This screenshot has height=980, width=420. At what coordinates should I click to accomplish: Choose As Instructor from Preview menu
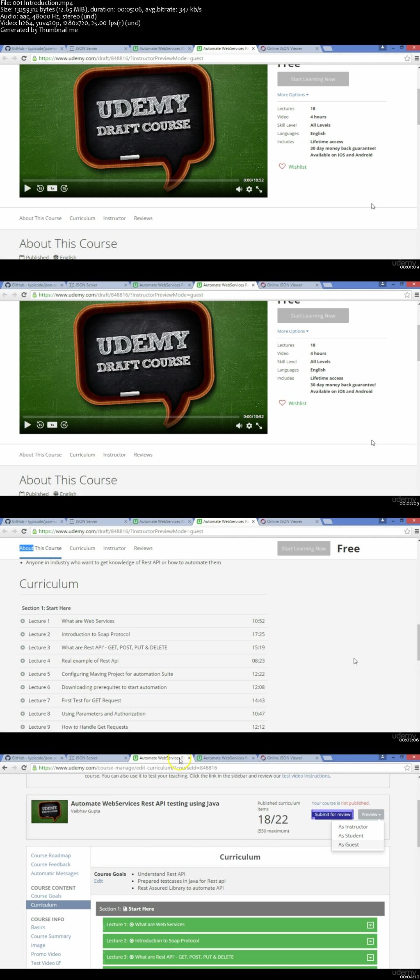click(353, 826)
